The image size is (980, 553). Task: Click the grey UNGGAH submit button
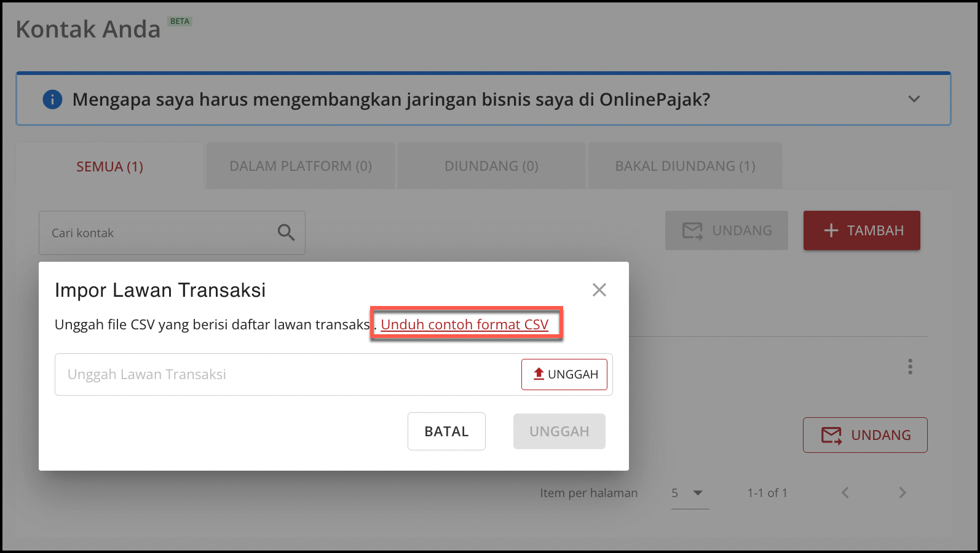559,431
